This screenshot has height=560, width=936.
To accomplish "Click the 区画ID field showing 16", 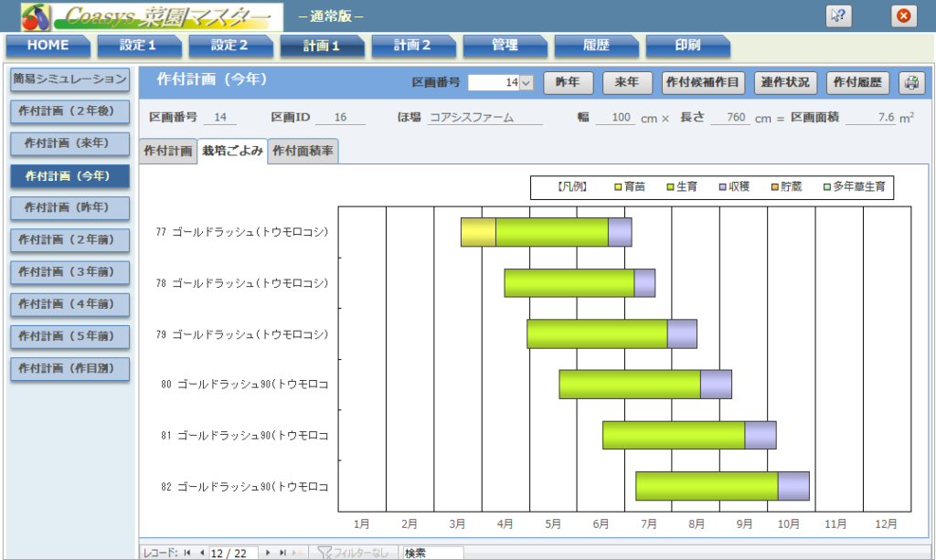I will click(340, 118).
